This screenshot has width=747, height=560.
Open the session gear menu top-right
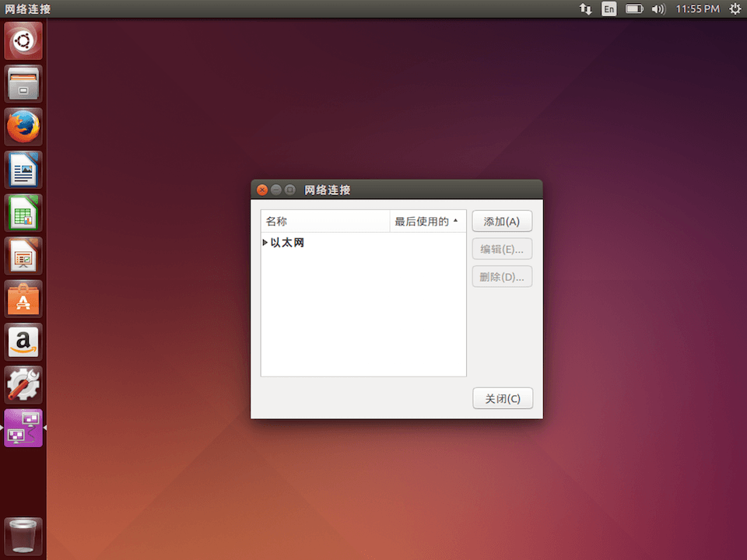[x=735, y=9]
